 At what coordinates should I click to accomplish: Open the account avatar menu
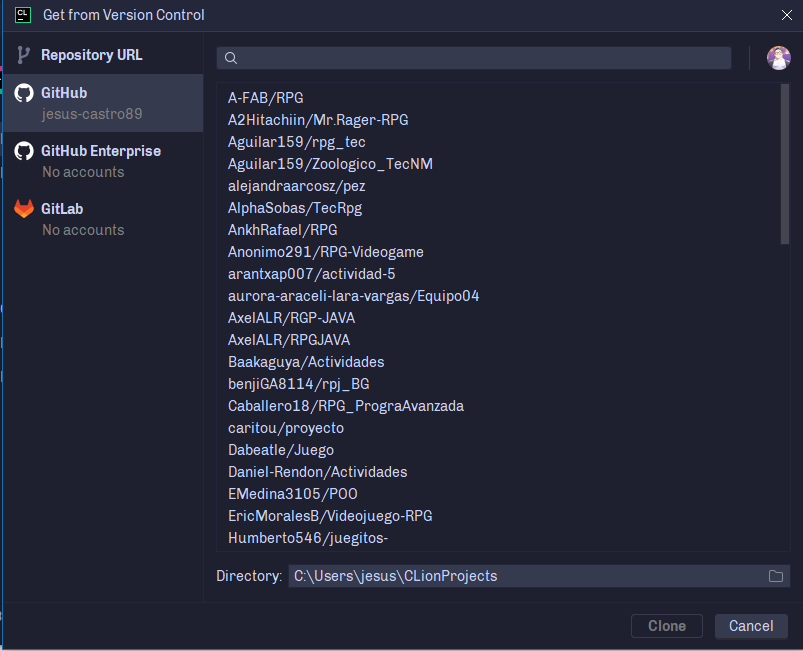778,57
